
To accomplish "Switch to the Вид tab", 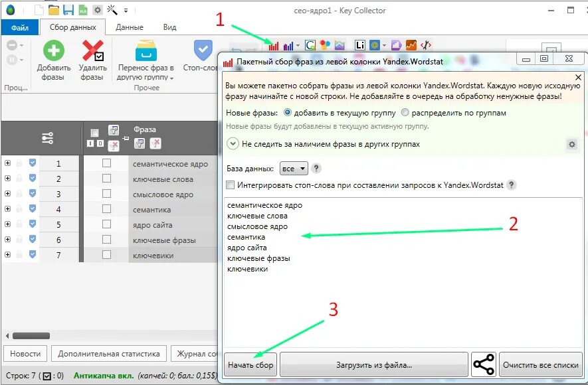I will tap(169, 27).
